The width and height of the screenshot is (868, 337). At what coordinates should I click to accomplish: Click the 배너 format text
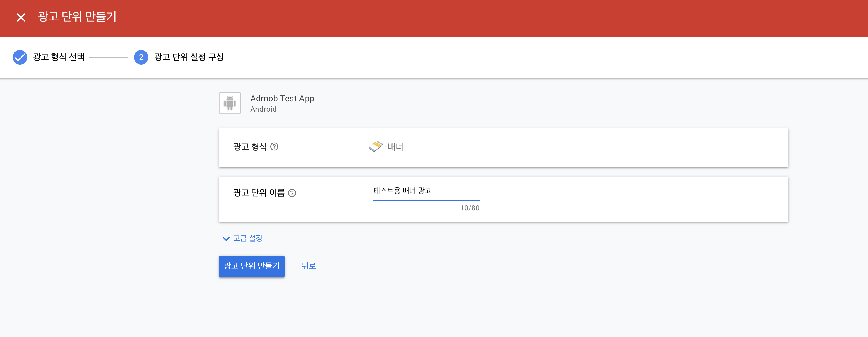(x=395, y=147)
